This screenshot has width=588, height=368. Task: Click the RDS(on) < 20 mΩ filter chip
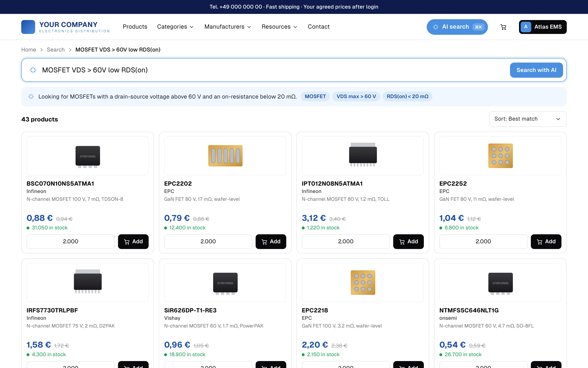tap(408, 97)
